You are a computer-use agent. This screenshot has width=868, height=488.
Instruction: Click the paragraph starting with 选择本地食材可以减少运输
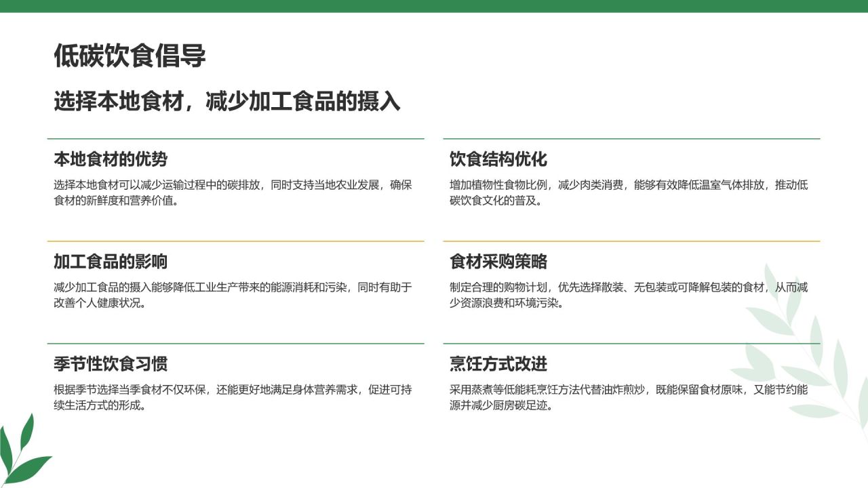click(233, 193)
